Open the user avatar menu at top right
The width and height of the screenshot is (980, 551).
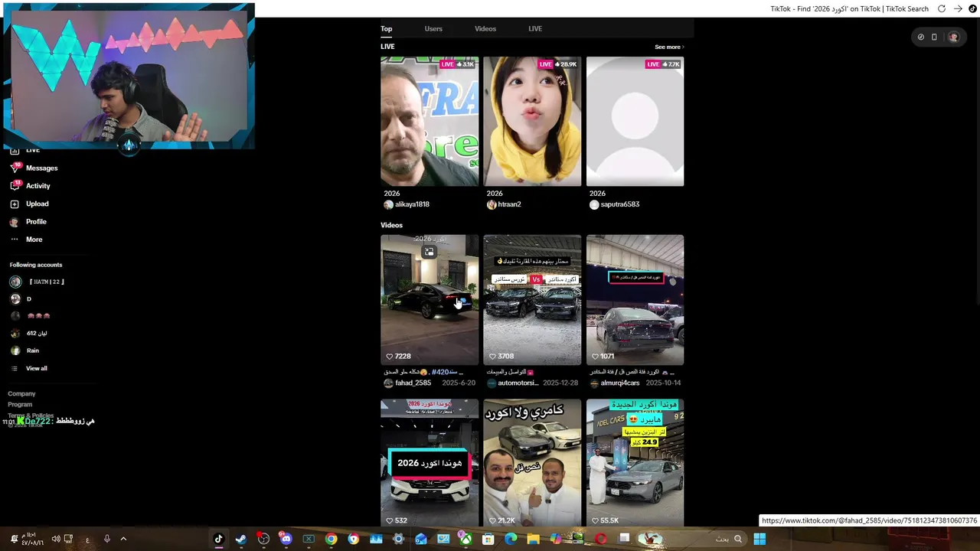tap(953, 37)
